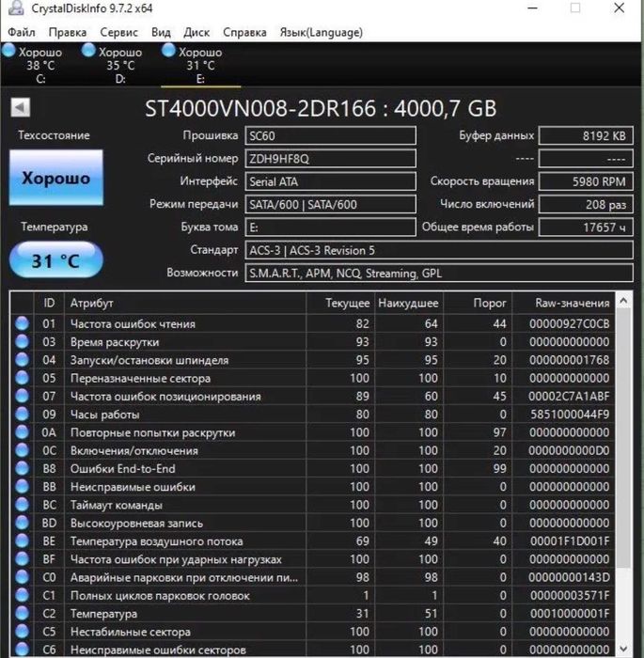Click status orb for Переназначенные сектора row

tap(22, 378)
